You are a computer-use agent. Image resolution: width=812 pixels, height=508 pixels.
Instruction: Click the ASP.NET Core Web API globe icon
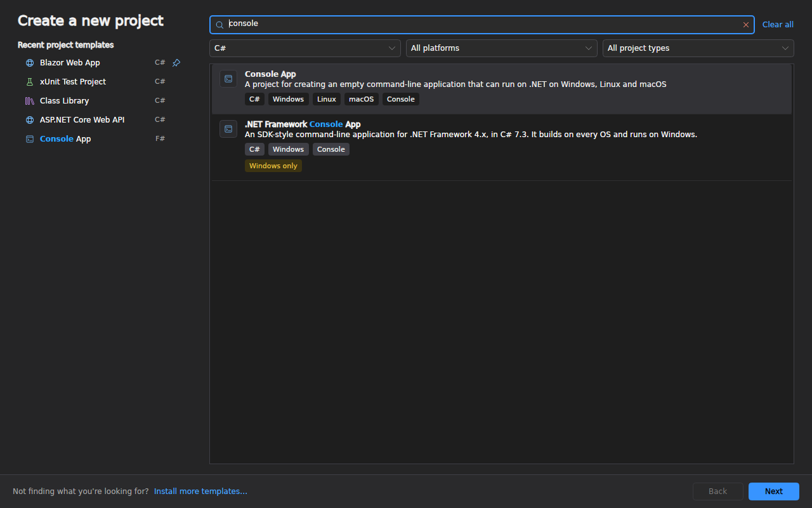[30, 120]
